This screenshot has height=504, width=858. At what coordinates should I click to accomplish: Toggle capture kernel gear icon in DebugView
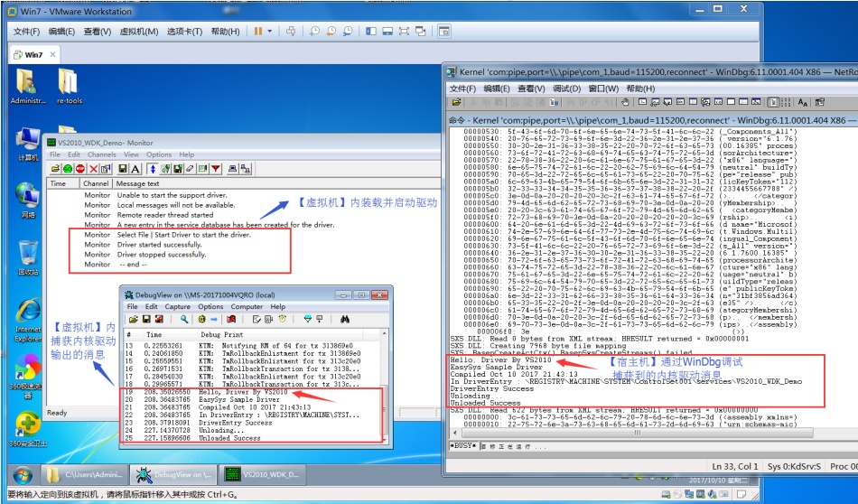pyautogui.click(x=202, y=319)
